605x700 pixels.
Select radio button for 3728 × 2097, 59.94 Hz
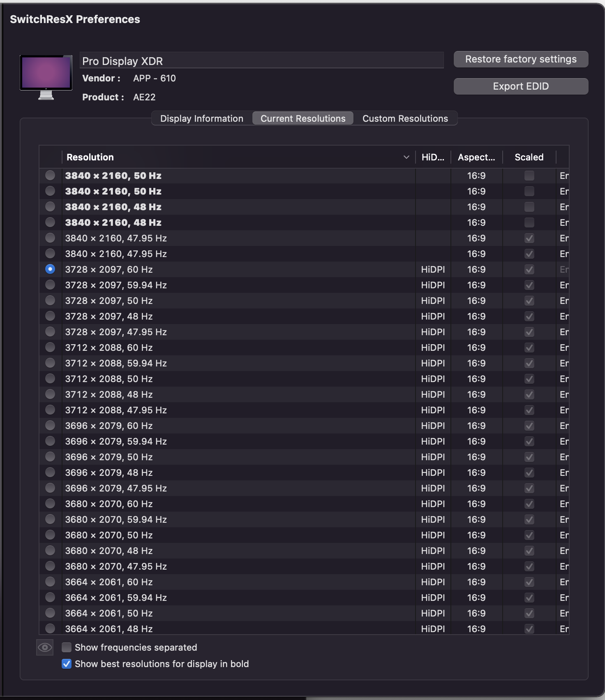tap(50, 285)
